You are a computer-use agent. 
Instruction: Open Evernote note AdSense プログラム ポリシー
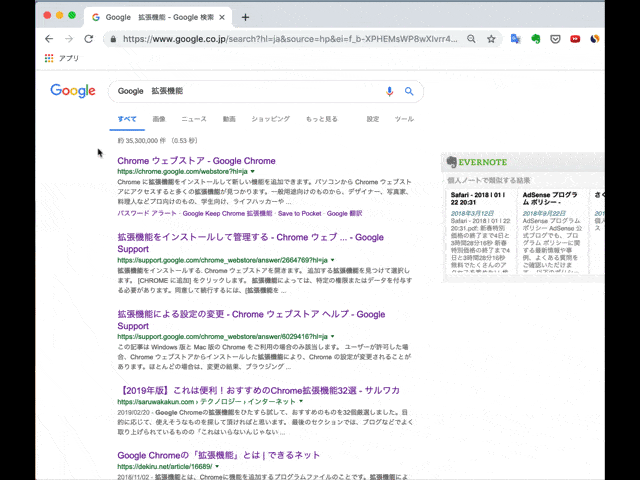tap(550, 199)
